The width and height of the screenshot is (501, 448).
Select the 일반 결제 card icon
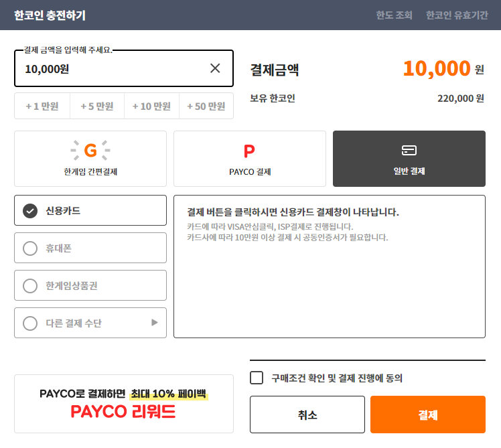click(x=409, y=150)
